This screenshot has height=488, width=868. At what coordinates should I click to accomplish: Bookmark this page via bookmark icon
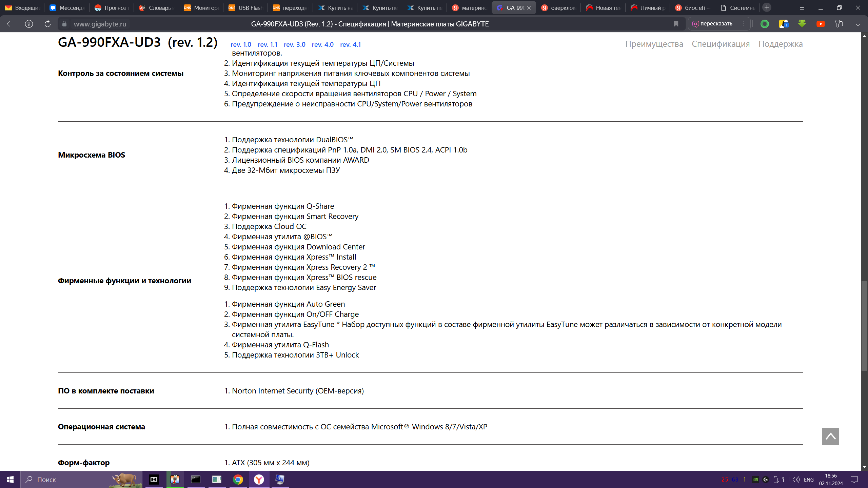tap(676, 24)
